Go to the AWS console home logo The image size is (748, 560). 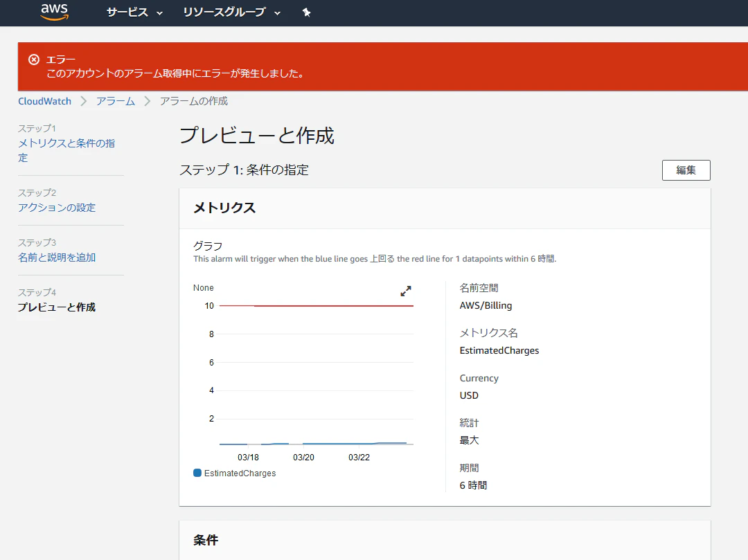tap(55, 12)
